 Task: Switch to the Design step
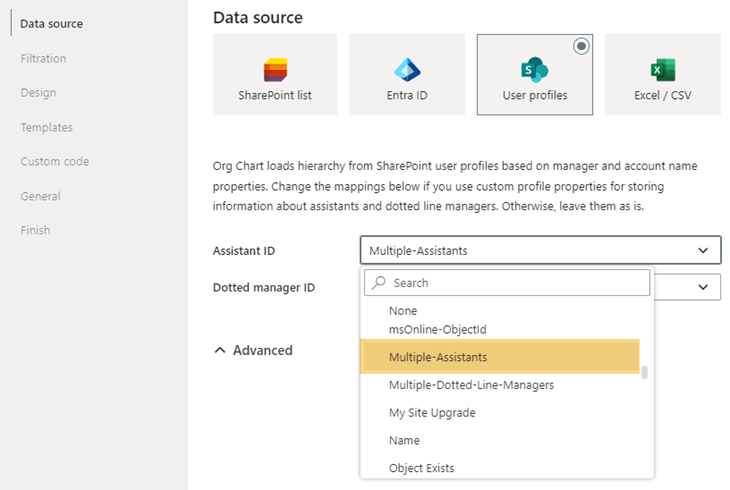point(38,93)
